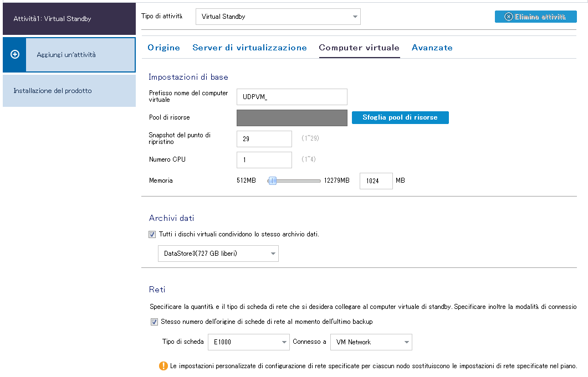Open the Tipo di scheda E1000 dropdown
588x377 pixels.
tap(248, 342)
